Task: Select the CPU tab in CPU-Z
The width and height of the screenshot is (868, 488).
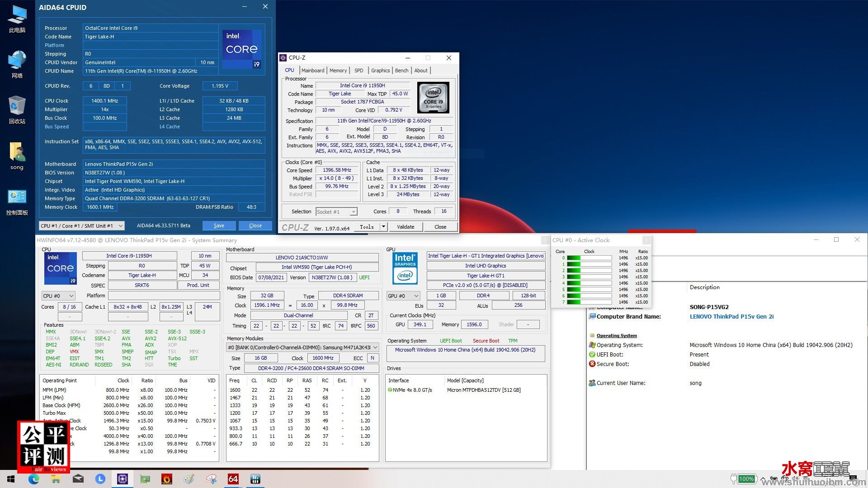Action: tap(289, 70)
